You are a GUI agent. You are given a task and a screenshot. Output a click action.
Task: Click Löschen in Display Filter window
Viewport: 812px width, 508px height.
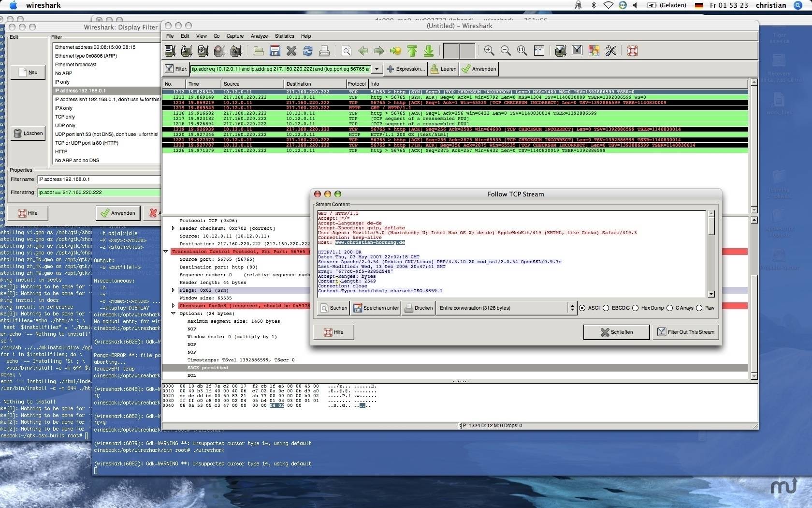(28, 134)
